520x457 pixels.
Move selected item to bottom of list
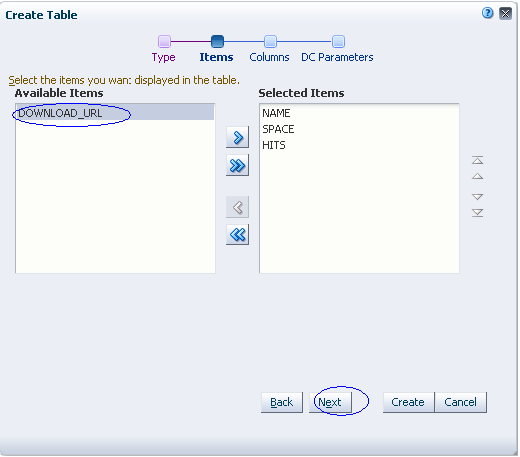(477, 213)
